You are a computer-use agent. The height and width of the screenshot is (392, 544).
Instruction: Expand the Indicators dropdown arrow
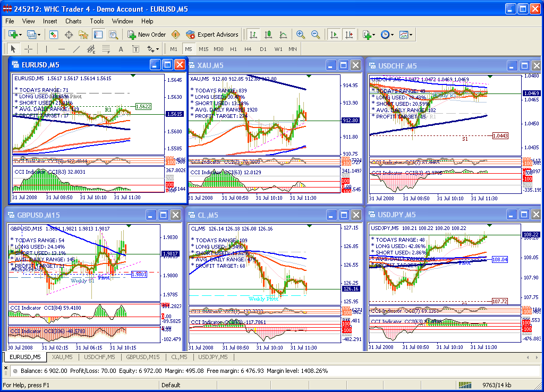pos(373,35)
